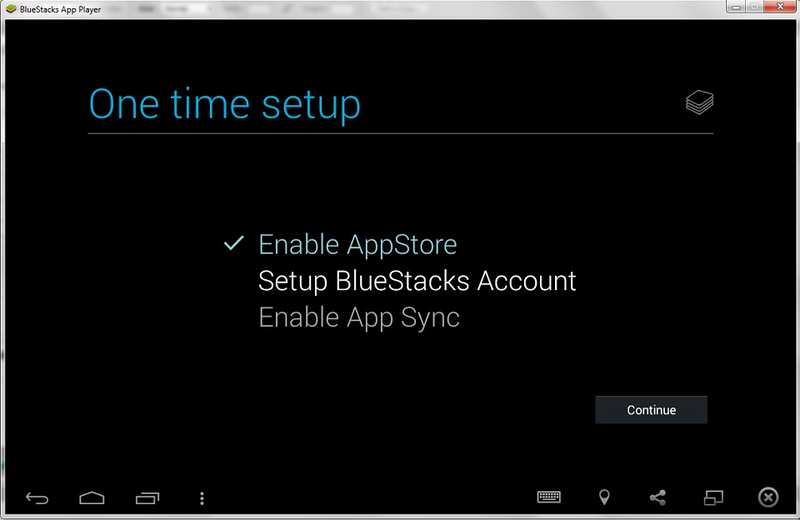Click the One time setup heading

[224, 105]
